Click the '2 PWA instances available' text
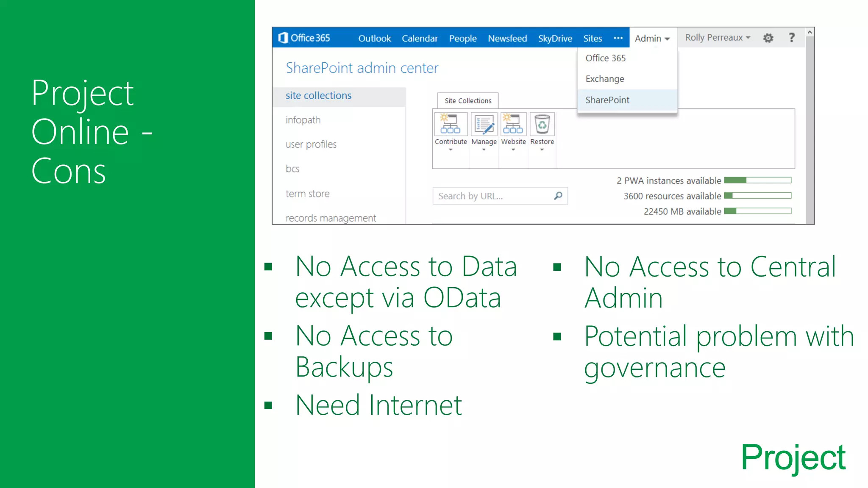The image size is (868, 488). pos(669,181)
